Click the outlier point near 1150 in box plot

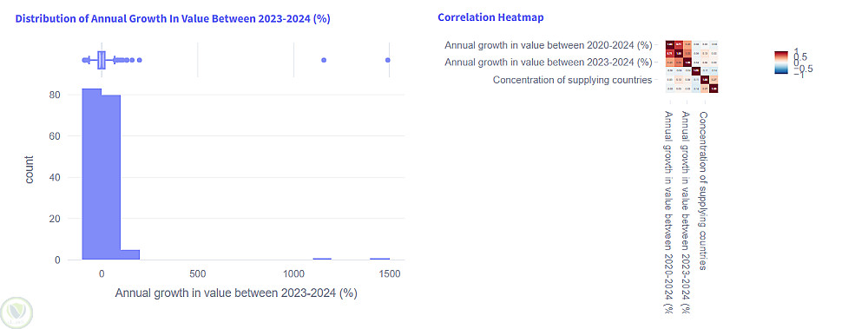(x=324, y=60)
